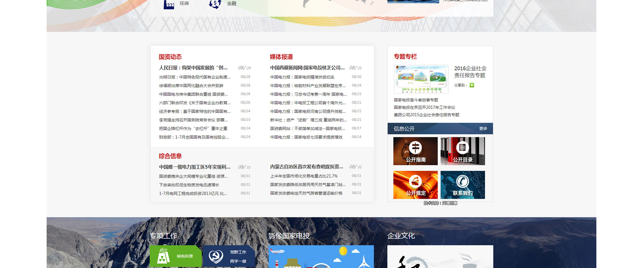Open the 党群工作 两学一做 banner
This screenshot has width=644, height=268.
point(229,256)
